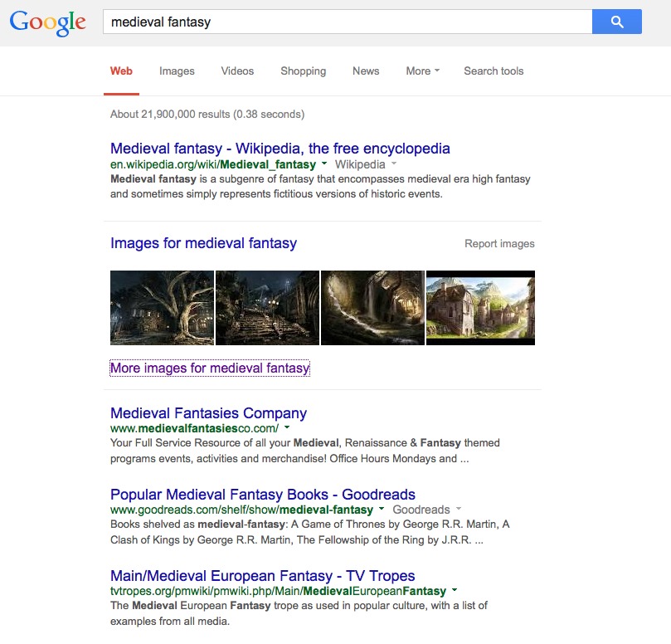This screenshot has height=644, width=671.
Task: Open the Images for medieval fantasy heading
Action: pyautogui.click(x=203, y=243)
